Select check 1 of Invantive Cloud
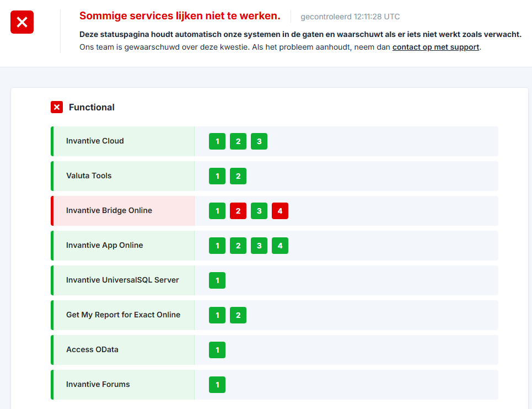This screenshot has height=409, width=532. point(217,141)
